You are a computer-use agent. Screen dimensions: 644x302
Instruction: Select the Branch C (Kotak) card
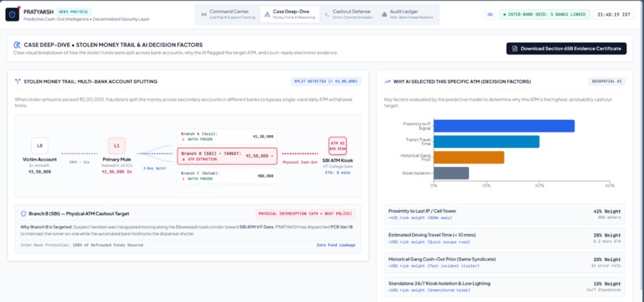[x=227, y=176]
